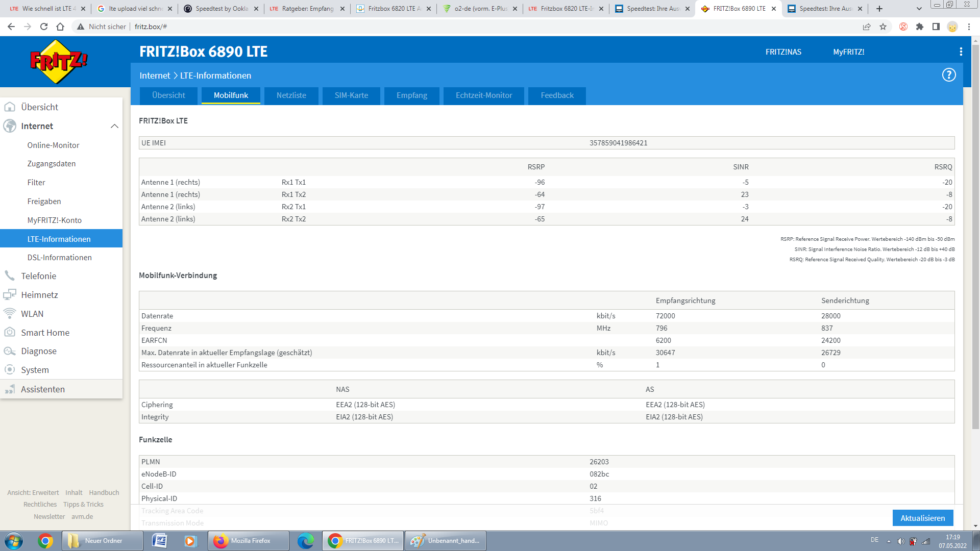The image size is (980, 551).
Task: Click the Telefonie phone icon
Action: pyautogui.click(x=10, y=276)
